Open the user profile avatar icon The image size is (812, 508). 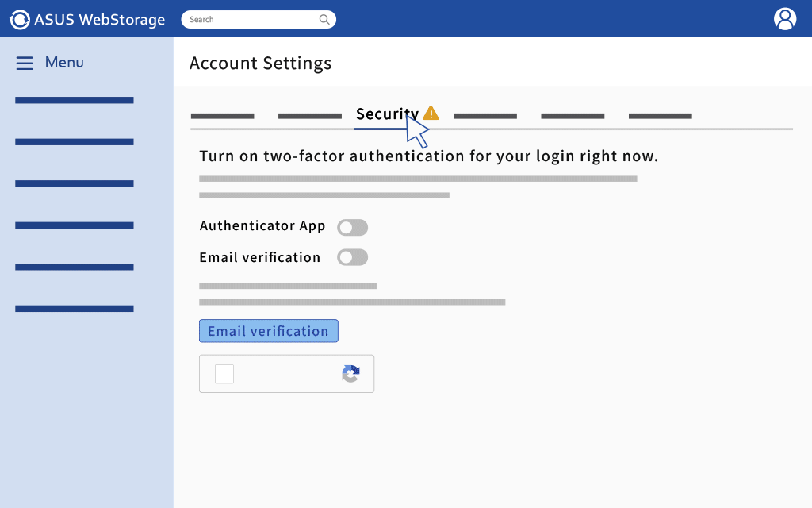784,19
